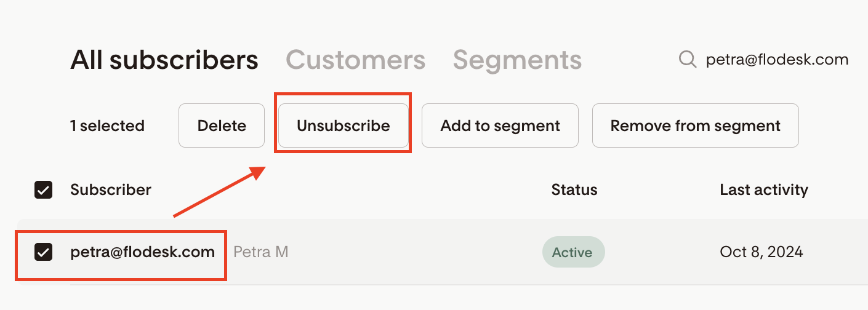Sort by the Subscriber column header
This screenshot has width=868, height=310.
tap(111, 189)
